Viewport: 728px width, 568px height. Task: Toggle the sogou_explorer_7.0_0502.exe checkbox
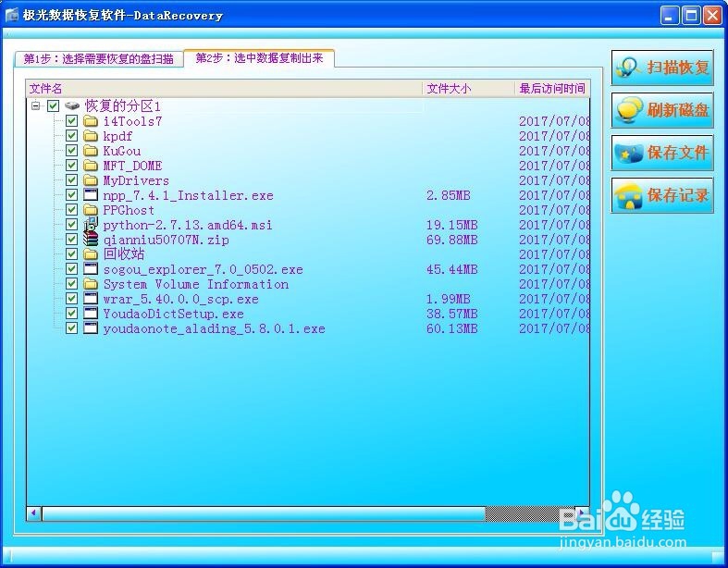pos(71,269)
